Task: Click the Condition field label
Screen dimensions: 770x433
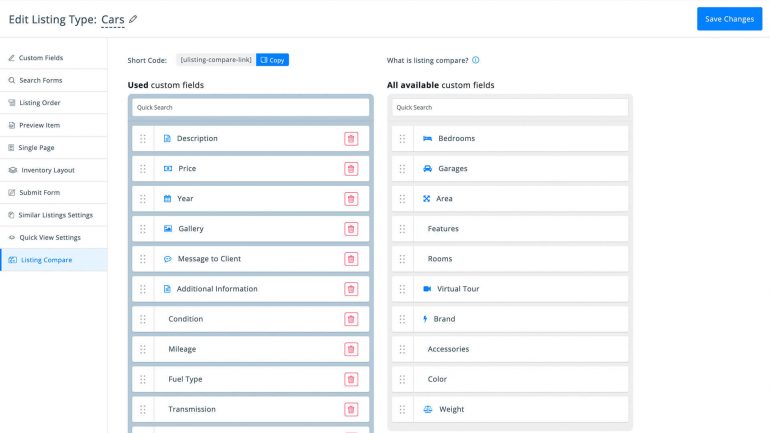Action: pyautogui.click(x=185, y=319)
